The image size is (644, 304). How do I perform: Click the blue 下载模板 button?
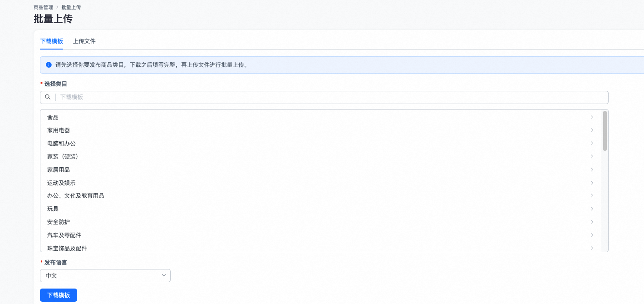(59, 295)
